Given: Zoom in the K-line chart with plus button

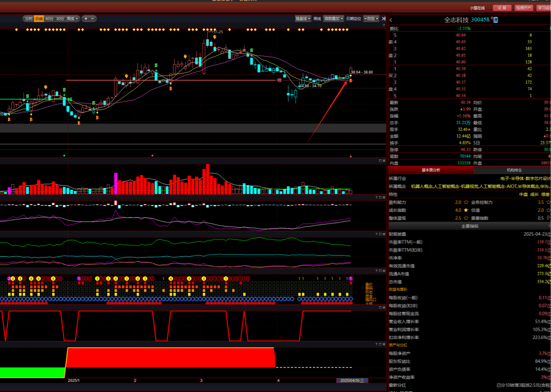Looking at the screenshot, I should point(86,18).
